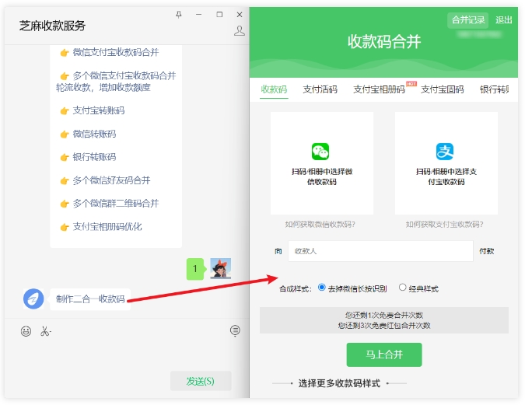
Task: Open 如何获取微信收款码? help link
Action: [x=320, y=224]
